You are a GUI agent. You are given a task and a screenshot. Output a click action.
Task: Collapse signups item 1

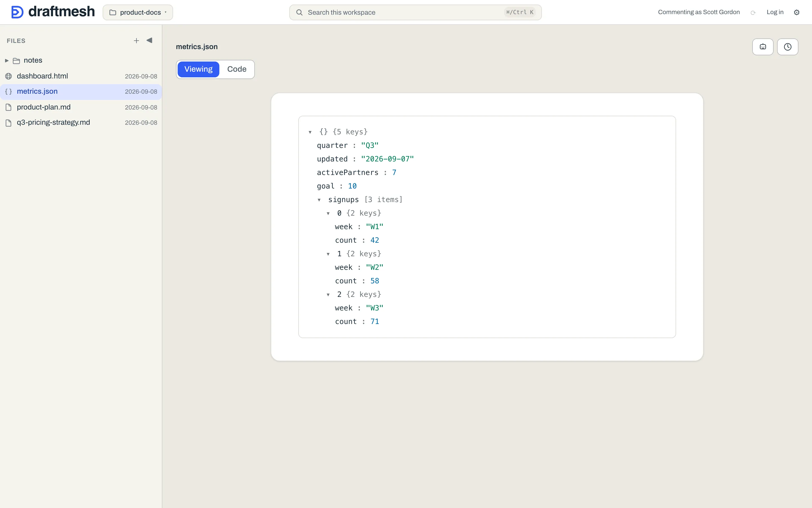point(328,254)
